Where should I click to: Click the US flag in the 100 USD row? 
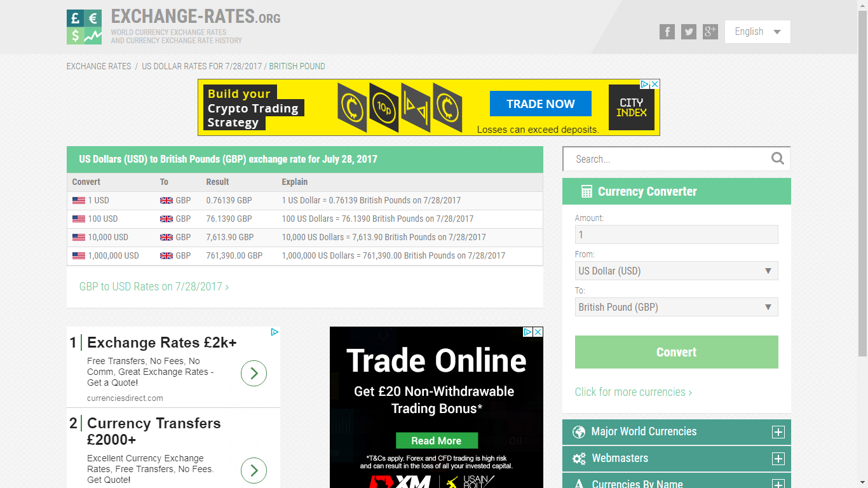(x=79, y=219)
